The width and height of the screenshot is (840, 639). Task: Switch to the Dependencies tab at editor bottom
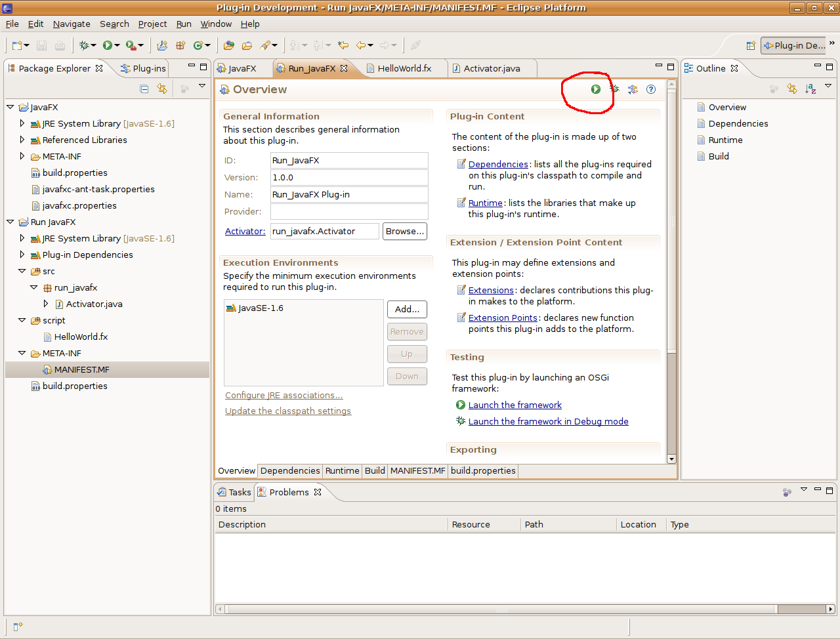(290, 470)
